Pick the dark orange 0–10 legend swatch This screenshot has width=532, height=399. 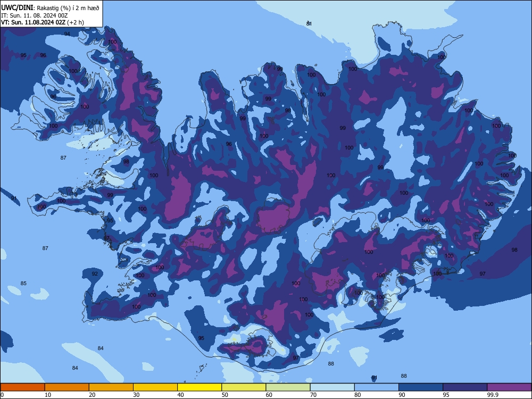[x=22, y=387]
